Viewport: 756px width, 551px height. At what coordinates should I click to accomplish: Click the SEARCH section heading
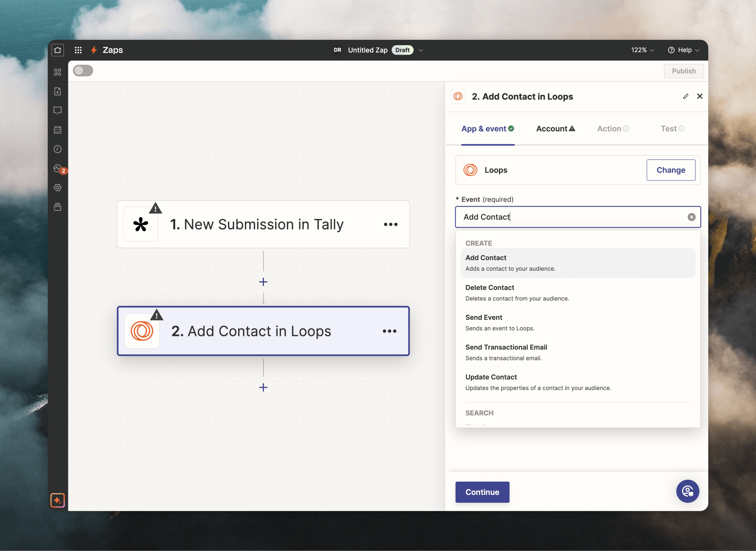pyautogui.click(x=479, y=413)
